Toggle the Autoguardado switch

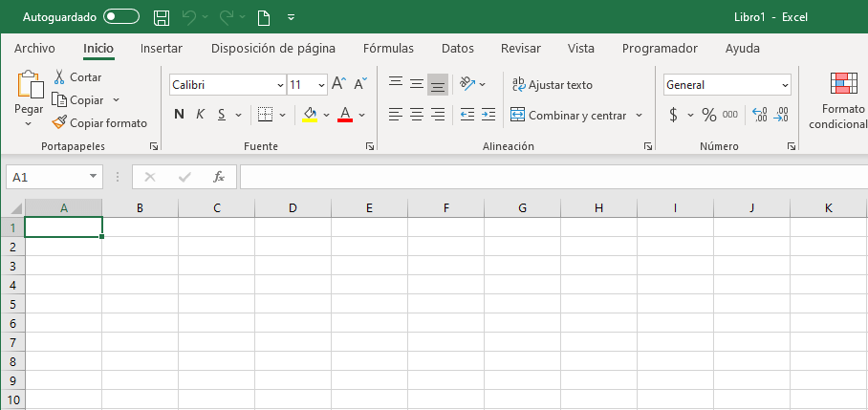pos(121,17)
